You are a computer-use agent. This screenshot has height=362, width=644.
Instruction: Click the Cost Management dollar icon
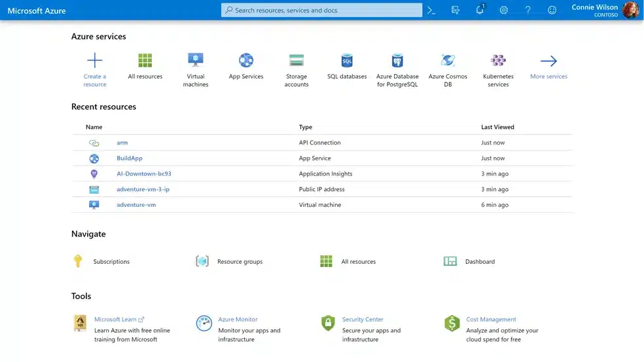(452, 323)
